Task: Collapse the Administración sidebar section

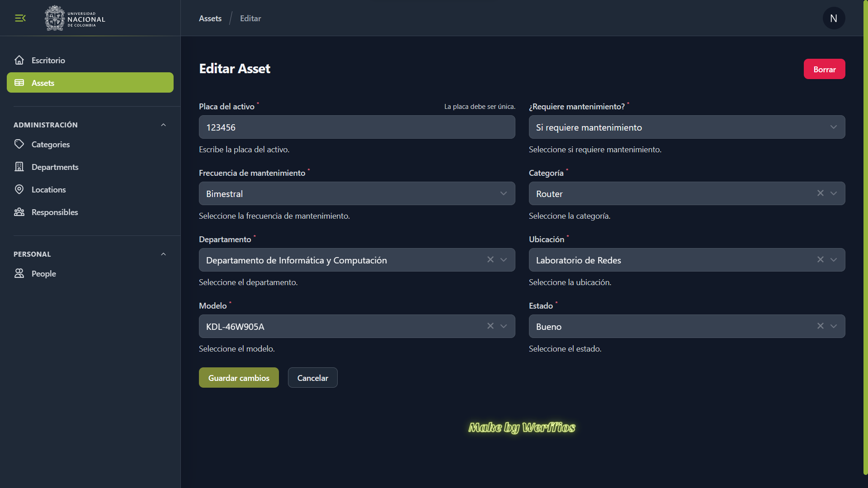Action: 163,125
